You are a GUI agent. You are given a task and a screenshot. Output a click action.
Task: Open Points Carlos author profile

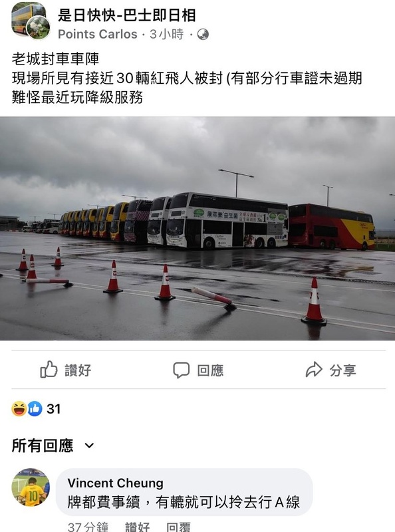coord(98,35)
